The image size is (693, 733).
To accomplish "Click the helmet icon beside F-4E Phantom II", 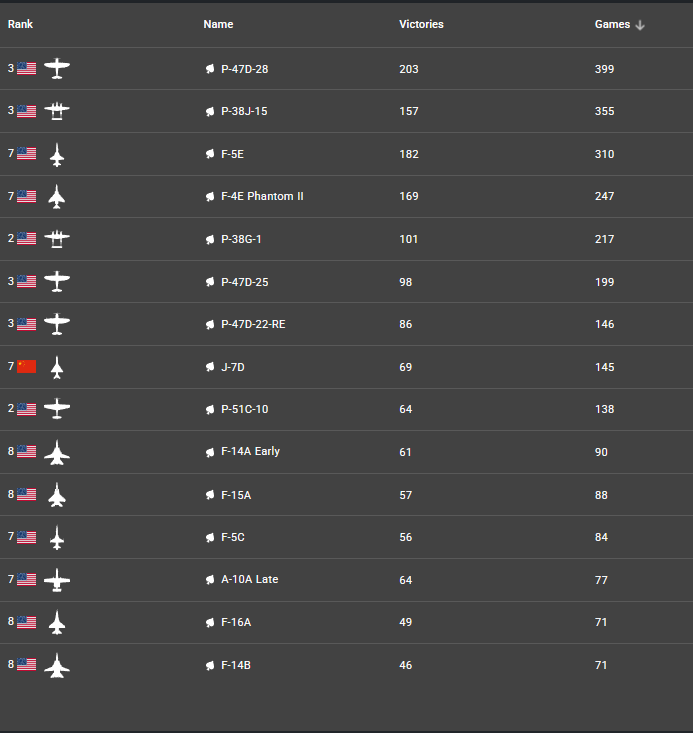I will pos(210,196).
